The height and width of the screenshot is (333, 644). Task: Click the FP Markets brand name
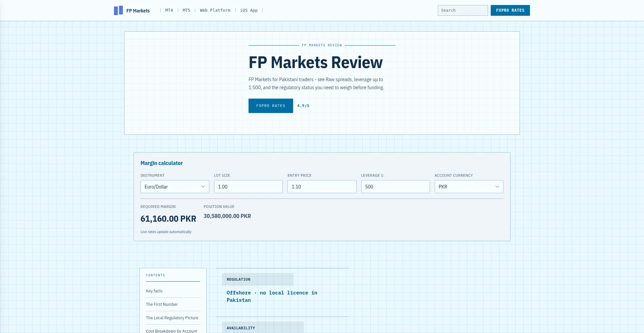[138, 11]
